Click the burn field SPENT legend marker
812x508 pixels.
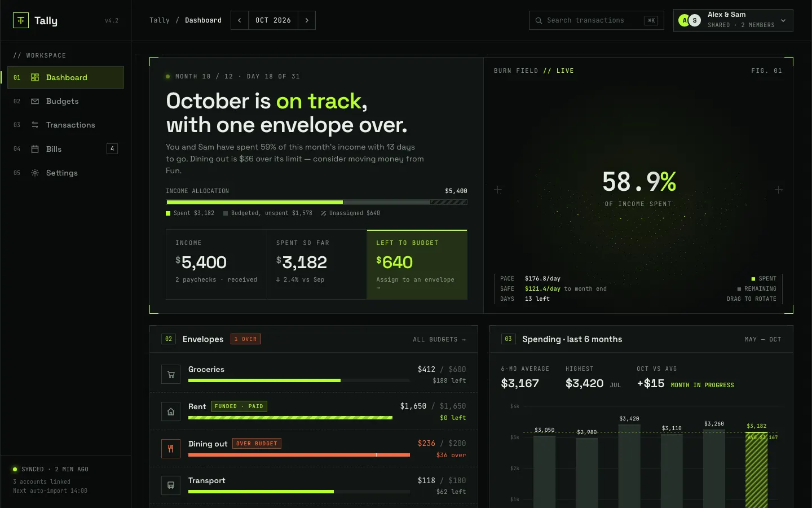(753, 279)
